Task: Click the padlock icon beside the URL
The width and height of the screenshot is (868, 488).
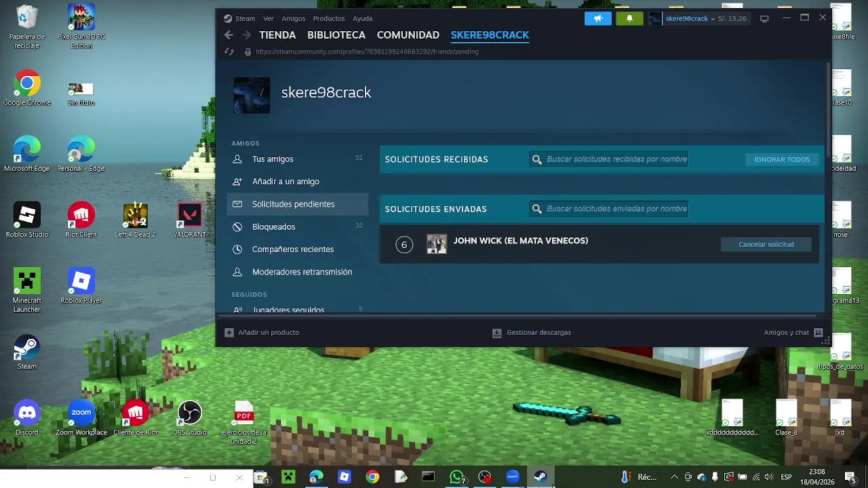Action: (248, 52)
